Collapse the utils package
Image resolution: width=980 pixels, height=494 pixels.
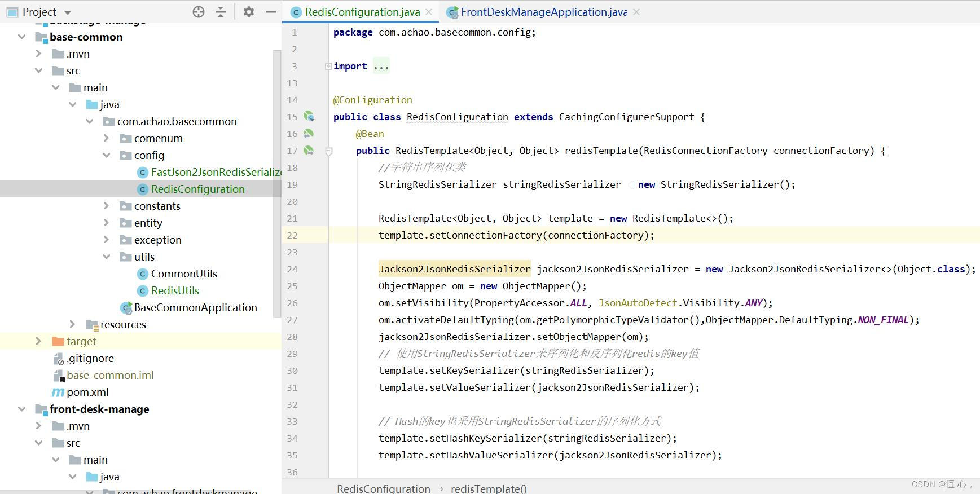106,257
